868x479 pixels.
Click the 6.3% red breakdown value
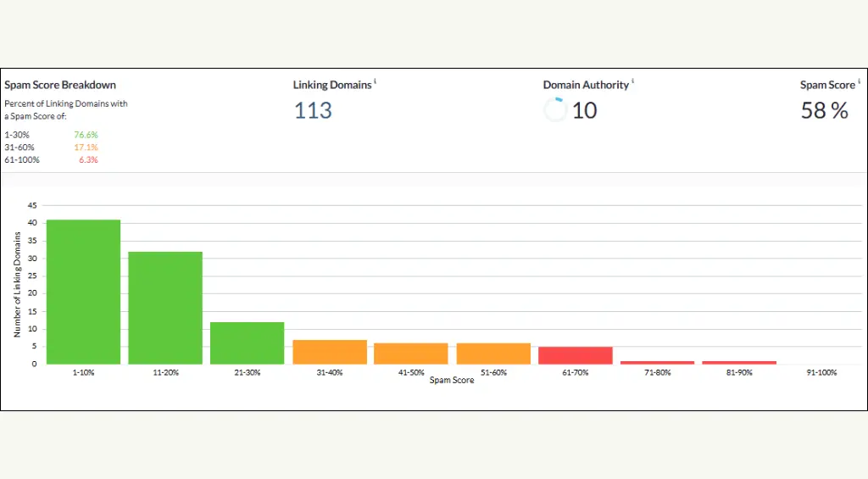click(88, 159)
